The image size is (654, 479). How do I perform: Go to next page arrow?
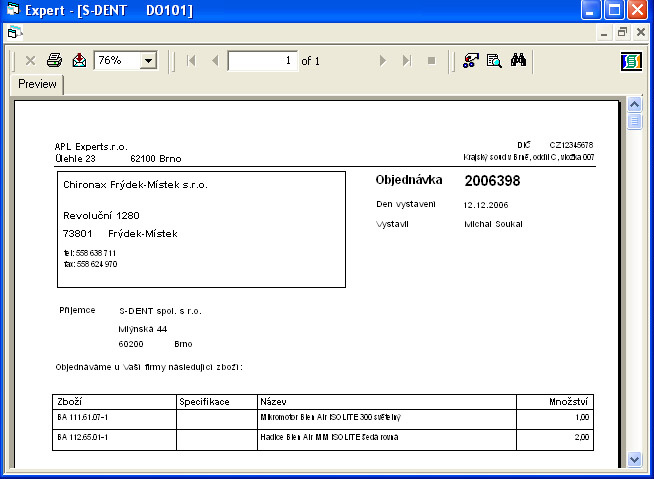click(382, 61)
